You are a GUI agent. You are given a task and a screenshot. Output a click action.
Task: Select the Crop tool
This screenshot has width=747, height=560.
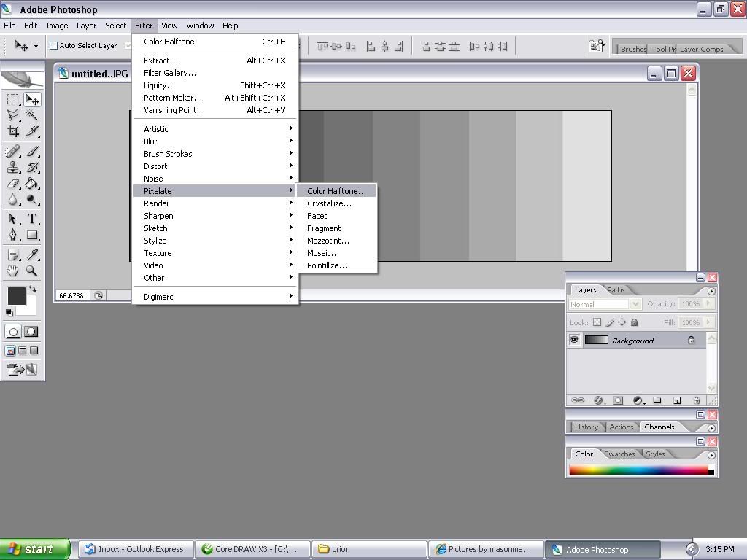[13, 131]
